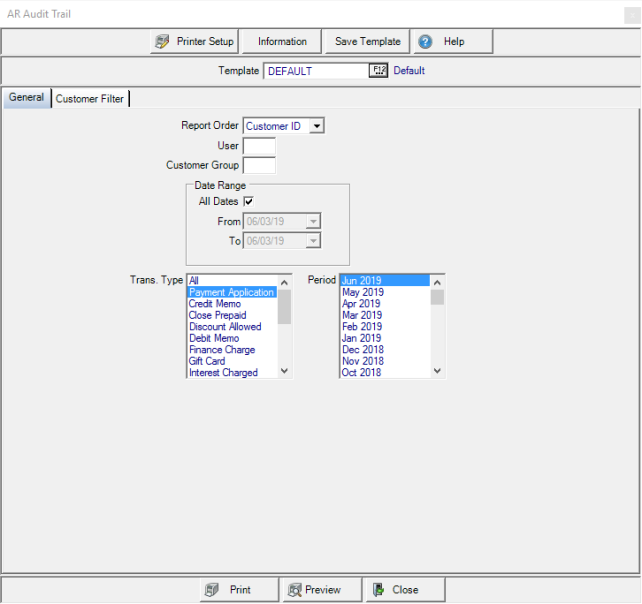This screenshot has width=642, height=604.
Task: Click the Save Template button
Action: click(x=367, y=42)
